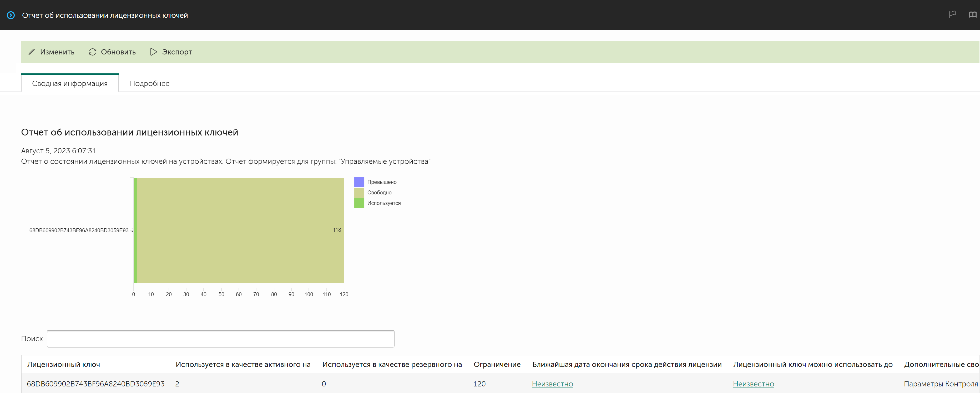Click the Свободно legend label

379,193
